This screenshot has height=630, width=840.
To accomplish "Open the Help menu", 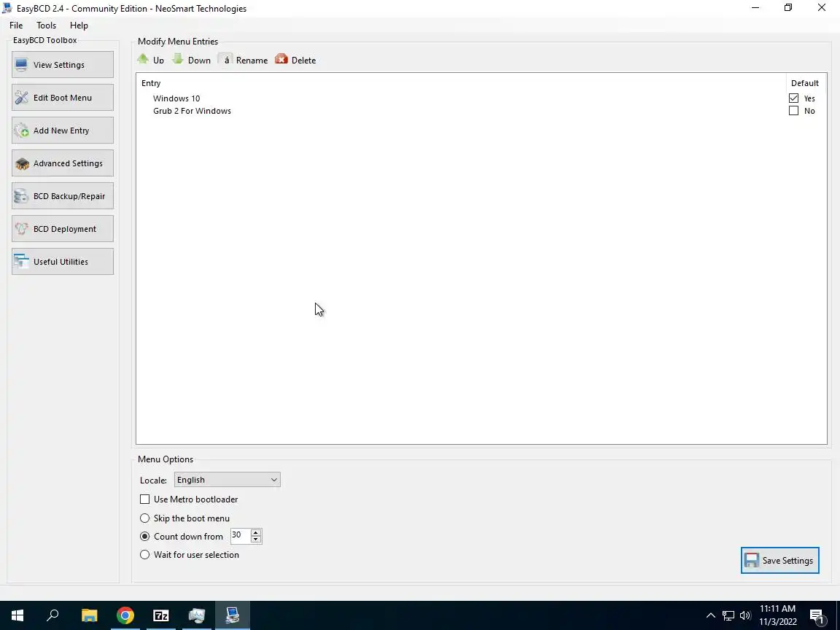I will coord(79,26).
